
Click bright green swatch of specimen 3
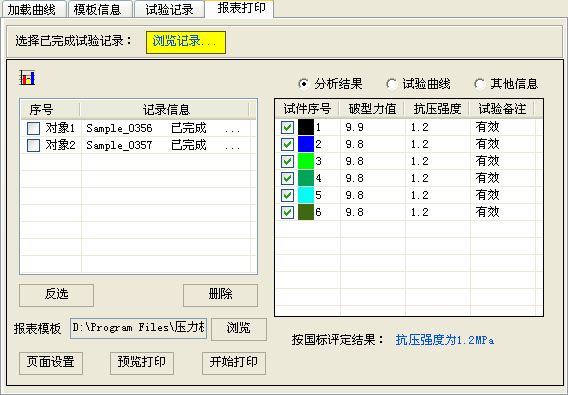coord(306,161)
